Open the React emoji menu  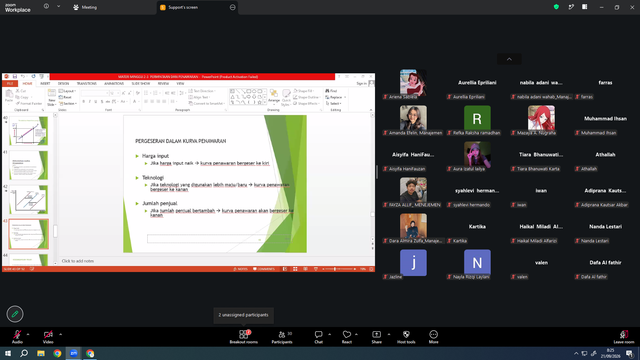tap(347, 337)
